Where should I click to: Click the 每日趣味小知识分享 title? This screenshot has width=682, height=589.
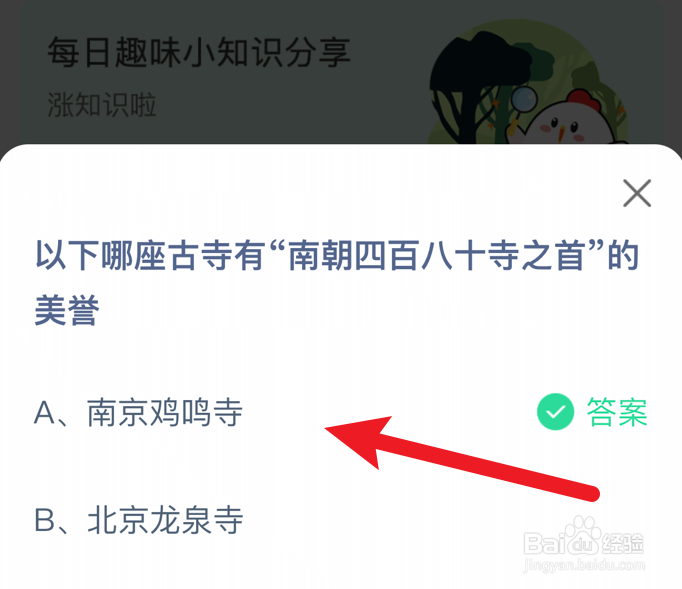tap(199, 53)
